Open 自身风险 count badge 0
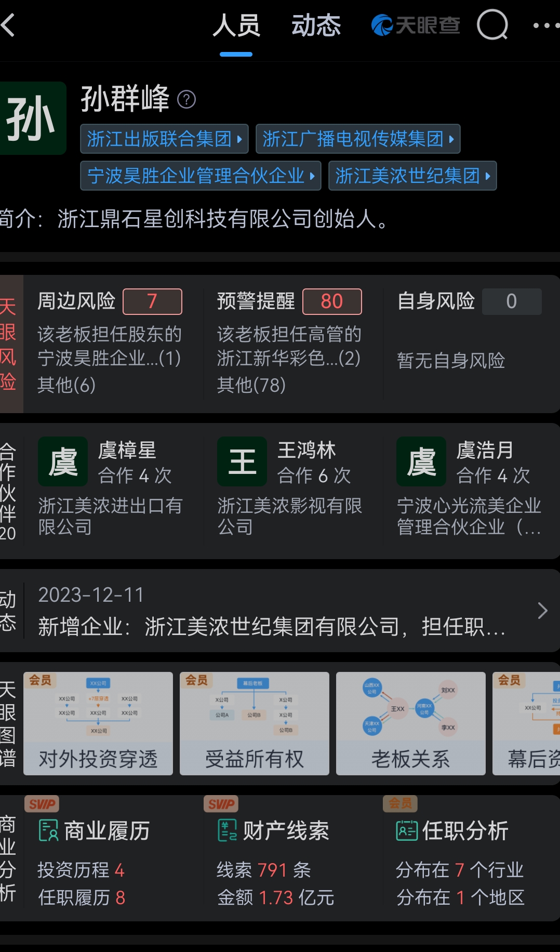The image size is (560, 952). pos(512,301)
